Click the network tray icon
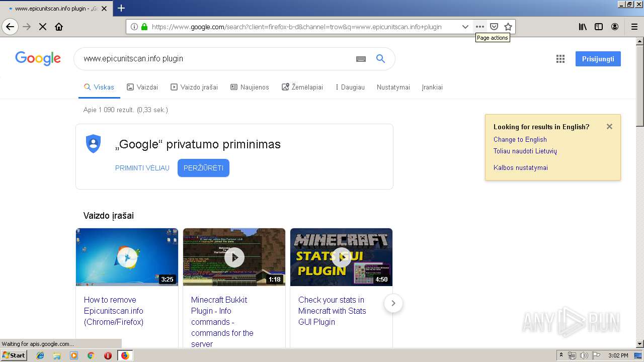 [x=572, y=355]
